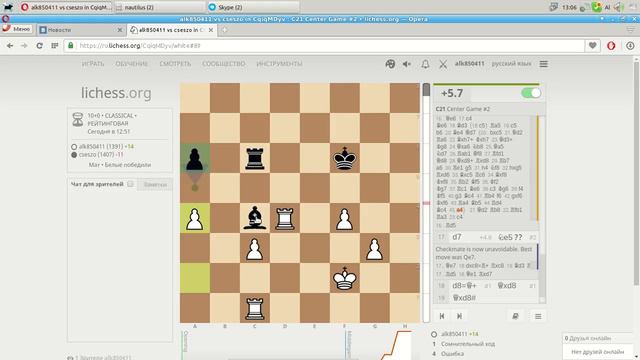Click the clock showing 13:06 in system tray

pos(569,7)
